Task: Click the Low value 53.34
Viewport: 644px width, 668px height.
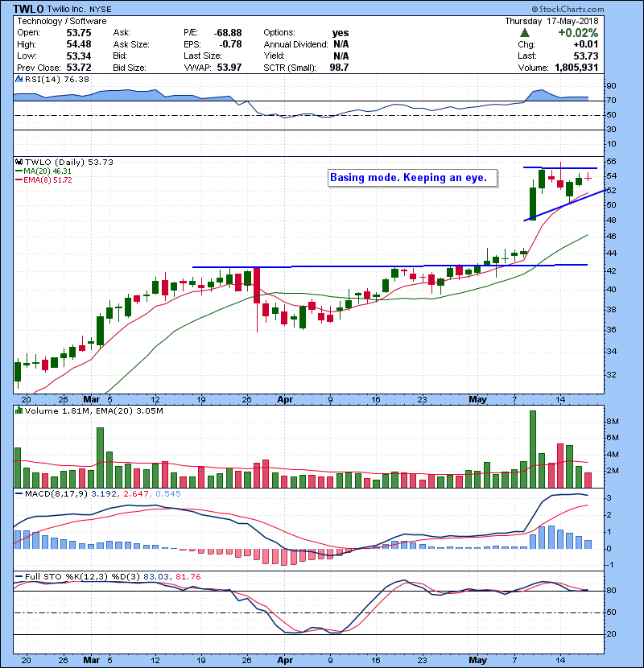Action: point(79,56)
